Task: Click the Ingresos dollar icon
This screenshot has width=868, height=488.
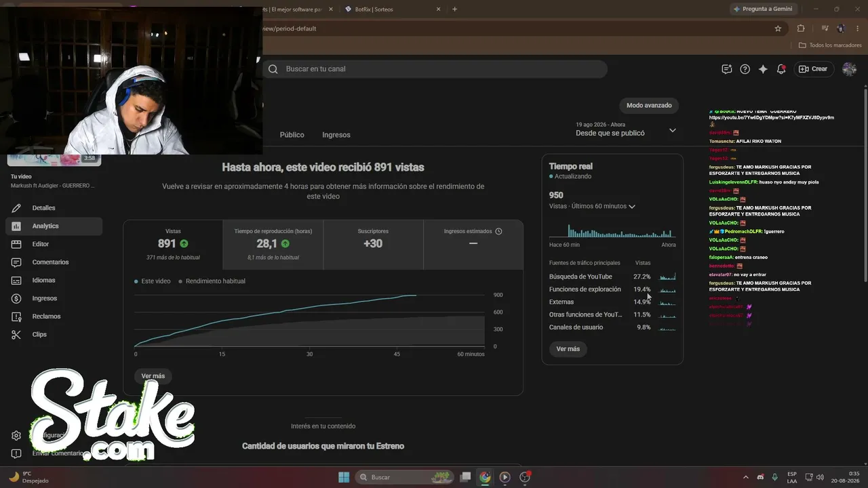Action: point(16,298)
